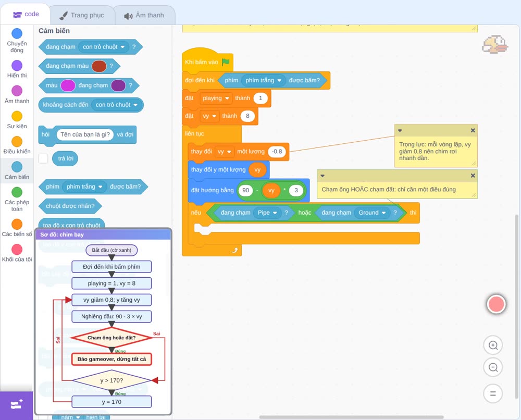This screenshot has width=521, height=420.
Task: Pick the purple swatch in 'màu đang chạm'
Action: [x=118, y=85]
